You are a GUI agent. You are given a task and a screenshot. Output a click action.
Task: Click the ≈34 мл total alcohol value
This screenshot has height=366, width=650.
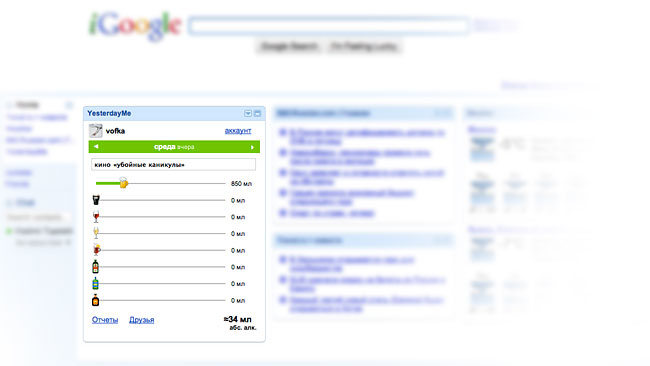[x=238, y=319]
